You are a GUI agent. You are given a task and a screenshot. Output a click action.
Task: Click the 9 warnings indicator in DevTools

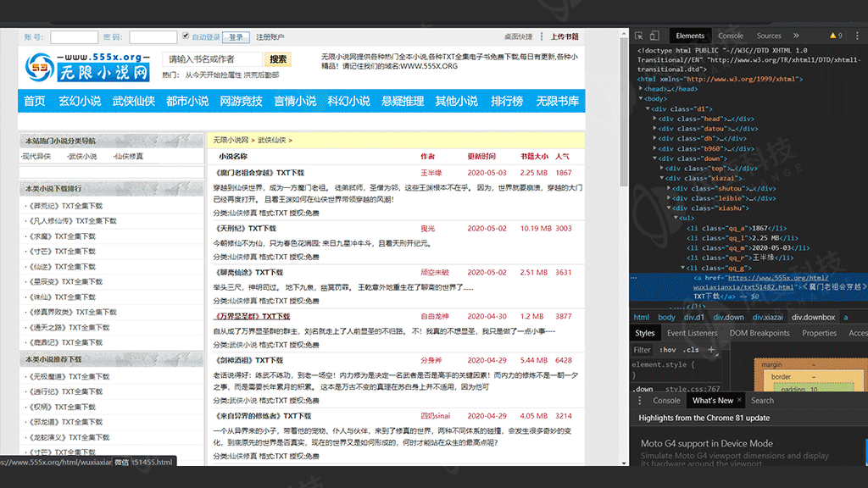837,36
